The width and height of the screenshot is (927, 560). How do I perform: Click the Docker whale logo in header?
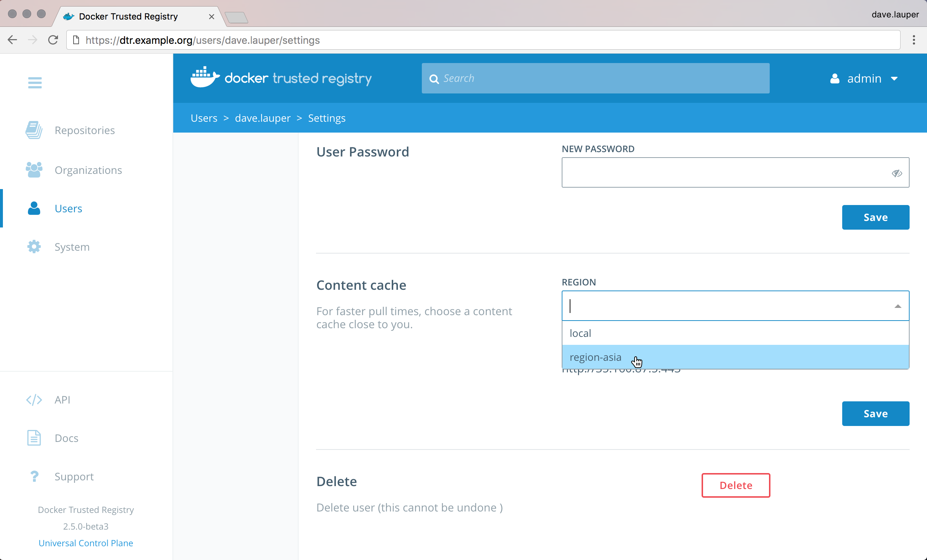[x=204, y=78]
